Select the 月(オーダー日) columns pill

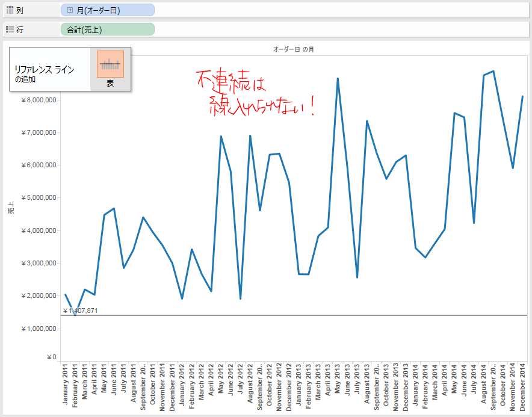click(108, 10)
